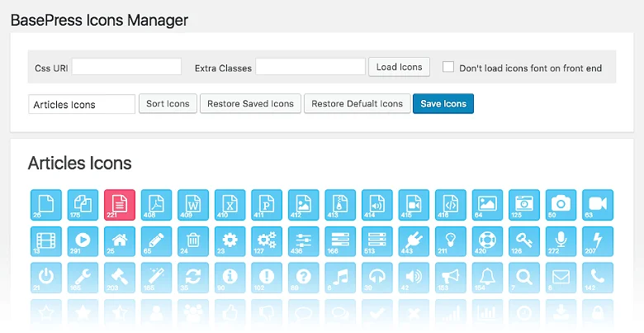Select the life ring icon 420
Image resolution: width=644 pixels, height=333 pixels.
point(487,241)
